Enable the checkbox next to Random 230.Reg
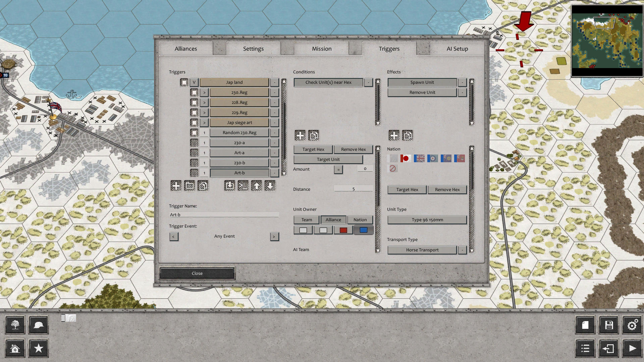644x362 pixels. coord(194,132)
